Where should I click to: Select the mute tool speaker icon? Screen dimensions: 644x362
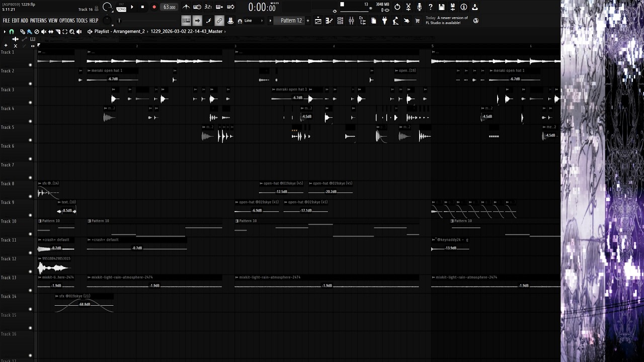43,31
